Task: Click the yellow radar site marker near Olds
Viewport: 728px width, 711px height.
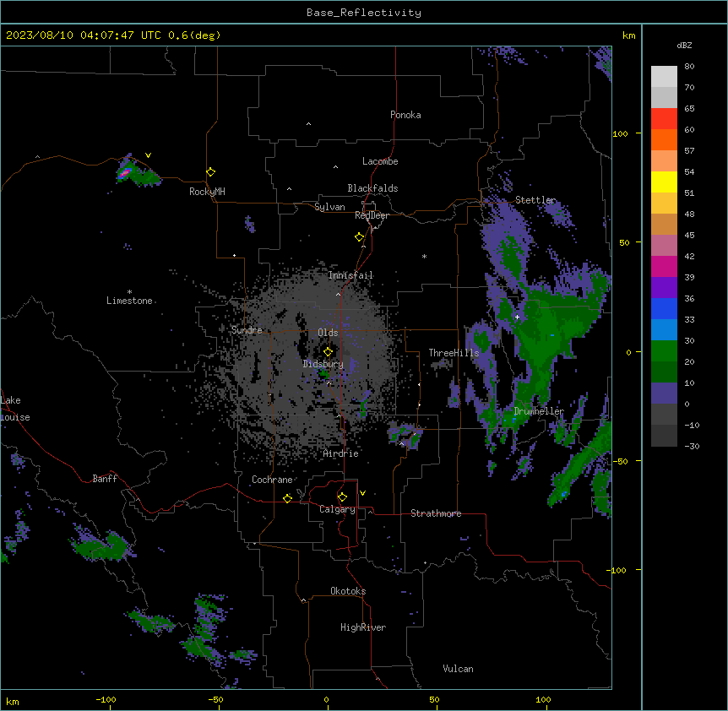Action: click(329, 352)
